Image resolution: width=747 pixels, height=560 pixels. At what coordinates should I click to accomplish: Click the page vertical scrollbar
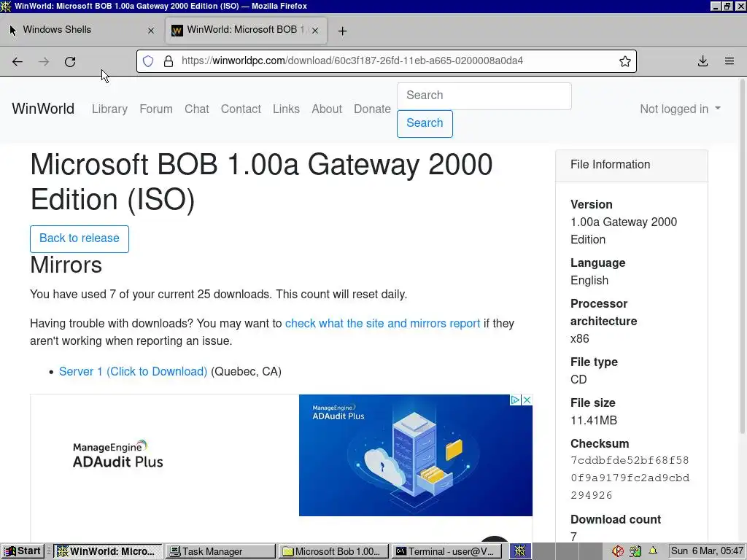coord(742,257)
